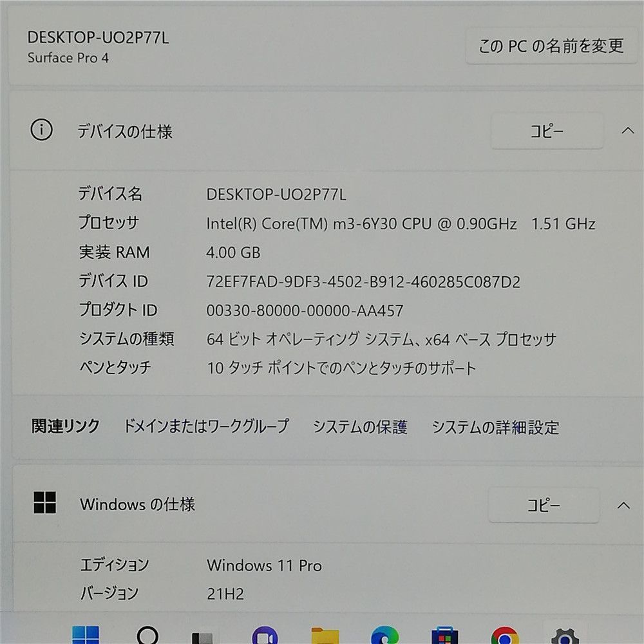
Task: Open the purple Chat icon in taskbar
Action: coord(265,635)
